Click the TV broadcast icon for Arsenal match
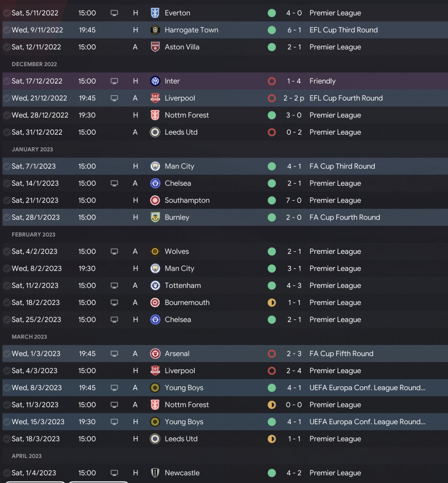448x483 pixels. pos(114,354)
